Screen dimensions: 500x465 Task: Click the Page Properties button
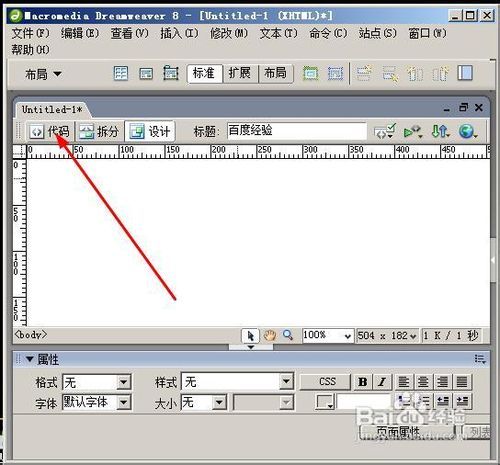pos(407,432)
